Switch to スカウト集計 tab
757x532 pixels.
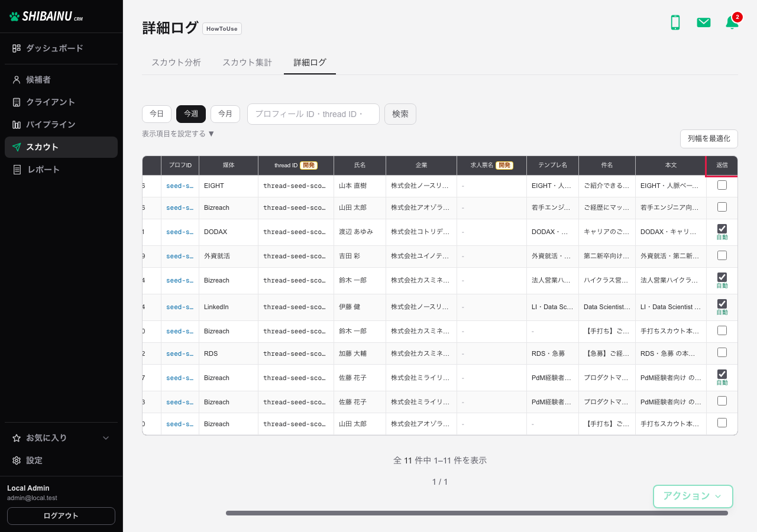247,62
